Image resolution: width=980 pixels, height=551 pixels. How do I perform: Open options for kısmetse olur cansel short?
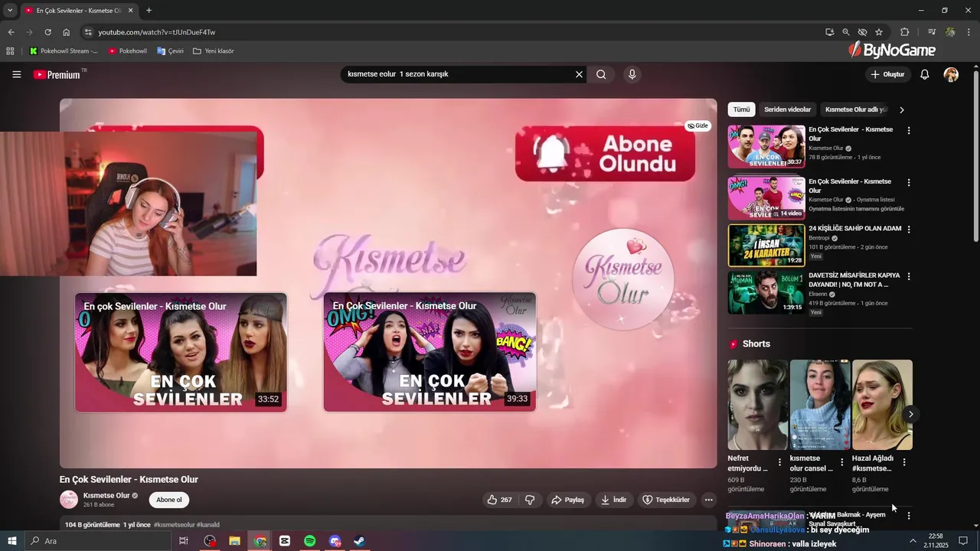pyautogui.click(x=841, y=462)
